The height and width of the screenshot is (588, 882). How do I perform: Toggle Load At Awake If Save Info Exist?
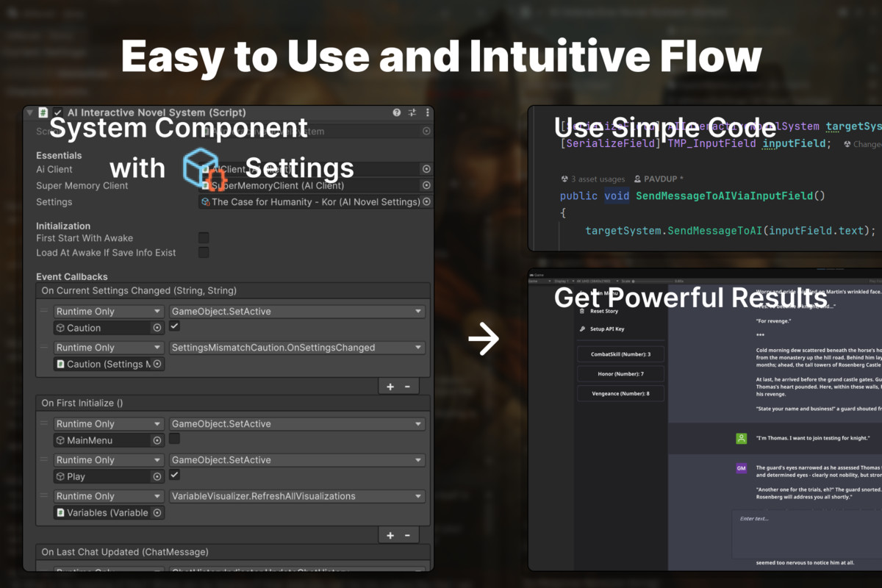(x=204, y=253)
